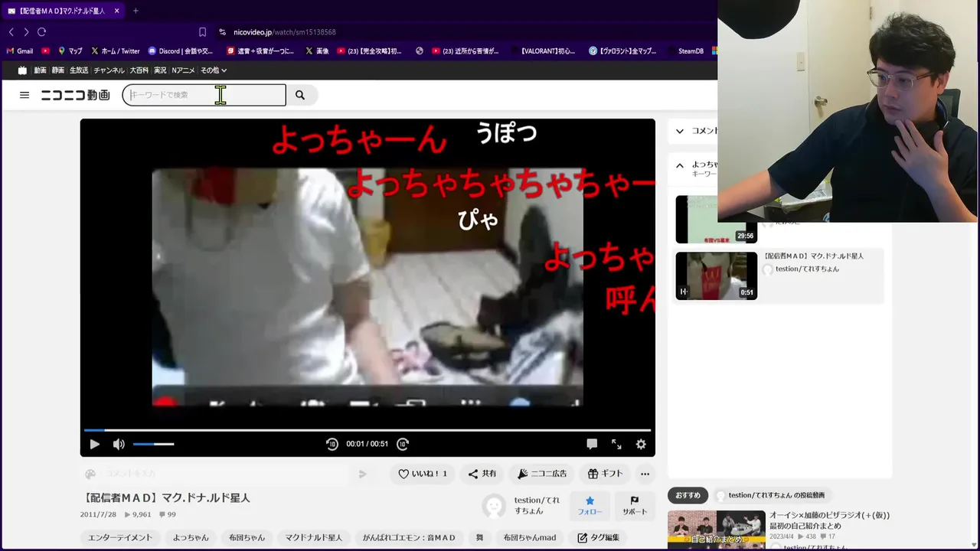Open the 動画 top menu item
This screenshot has height=551, width=980.
[40, 70]
